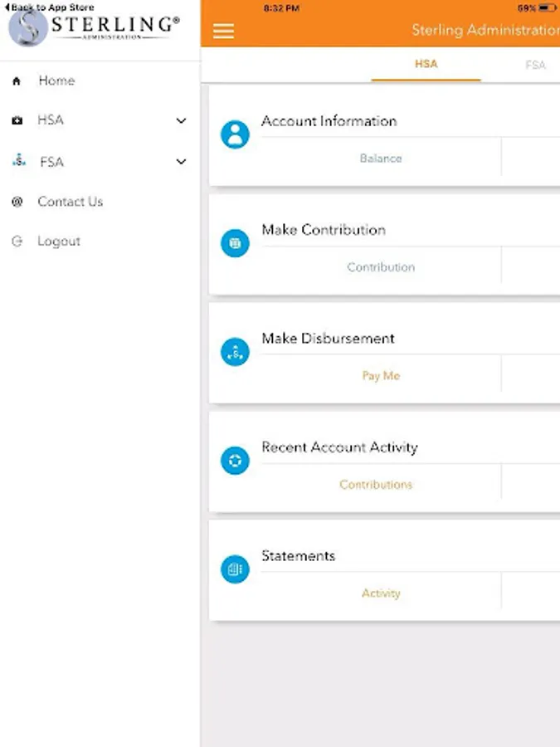Switch to the FSA tab
Screen dimensions: 560x747
click(x=535, y=65)
